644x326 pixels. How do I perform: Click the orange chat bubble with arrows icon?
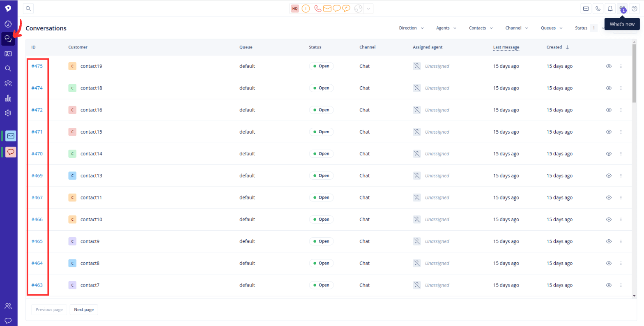(x=347, y=8)
